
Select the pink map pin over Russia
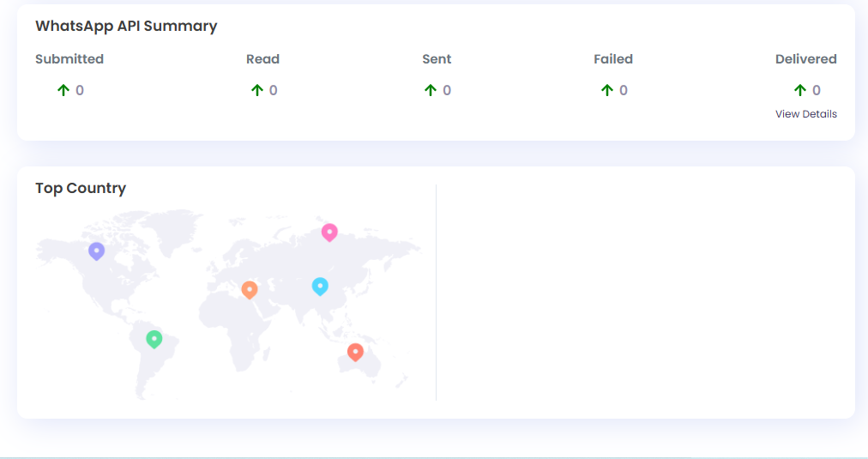(329, 233)
